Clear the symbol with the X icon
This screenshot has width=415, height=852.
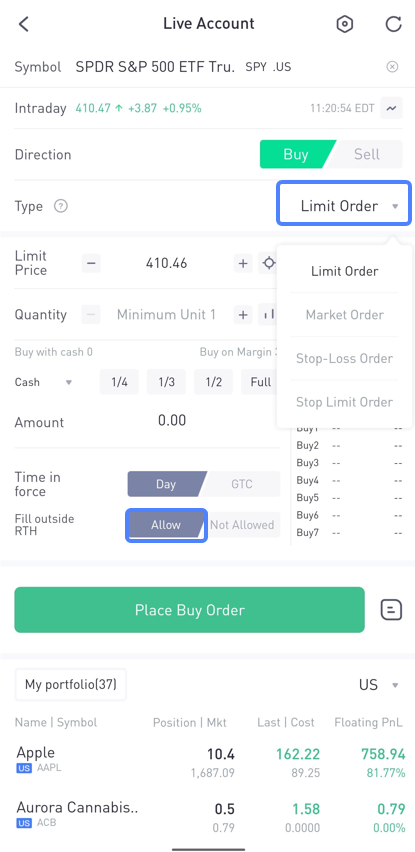click(x=392, y=67)
